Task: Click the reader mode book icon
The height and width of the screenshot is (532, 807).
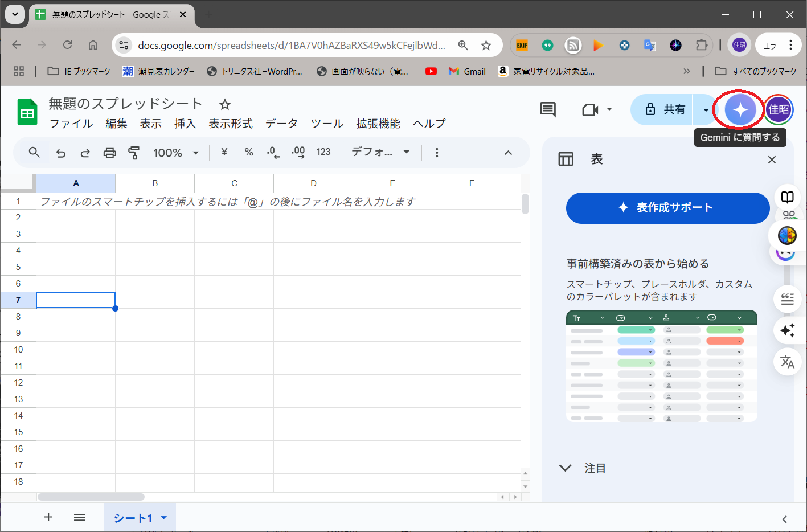Action: pos(788,197)
